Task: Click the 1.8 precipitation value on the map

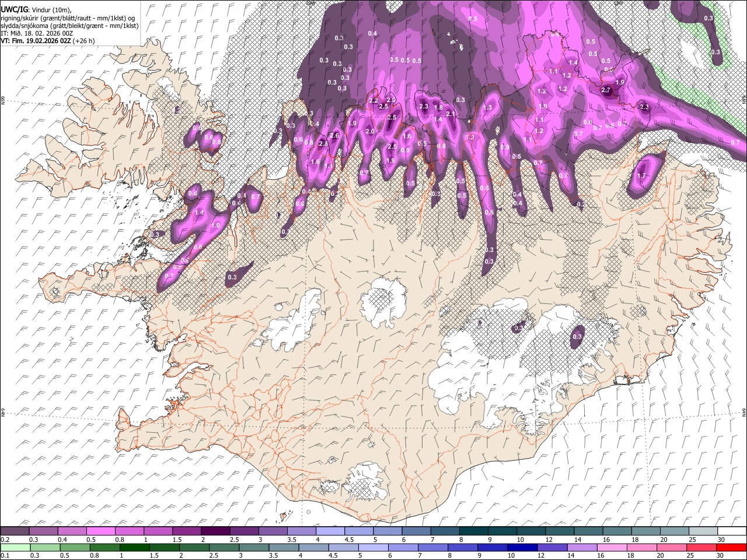Action: (438, 107)
